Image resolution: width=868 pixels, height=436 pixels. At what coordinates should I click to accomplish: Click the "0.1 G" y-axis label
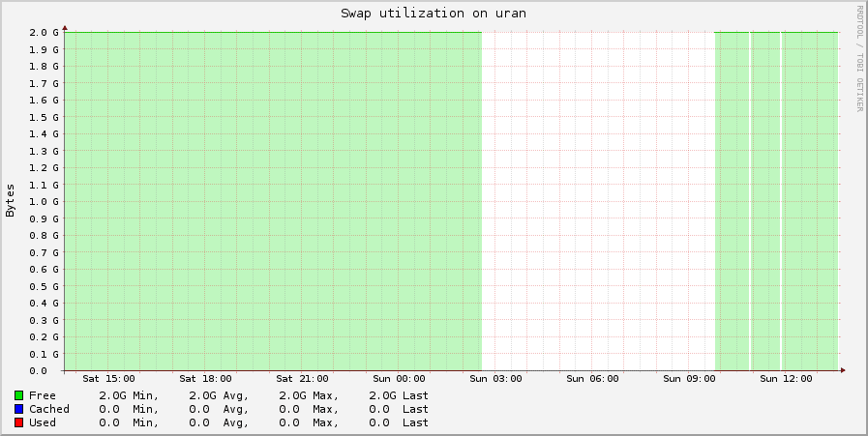click(45, 354)
